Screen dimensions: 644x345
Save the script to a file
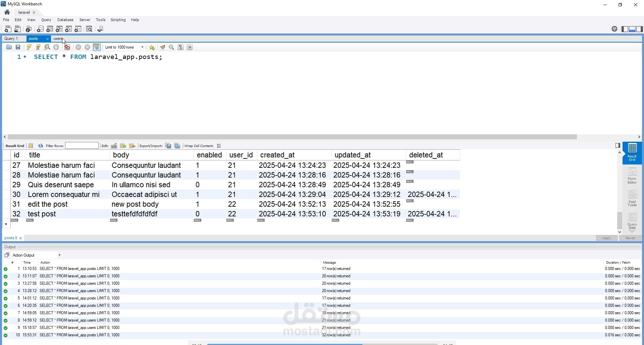pos(18,47)
